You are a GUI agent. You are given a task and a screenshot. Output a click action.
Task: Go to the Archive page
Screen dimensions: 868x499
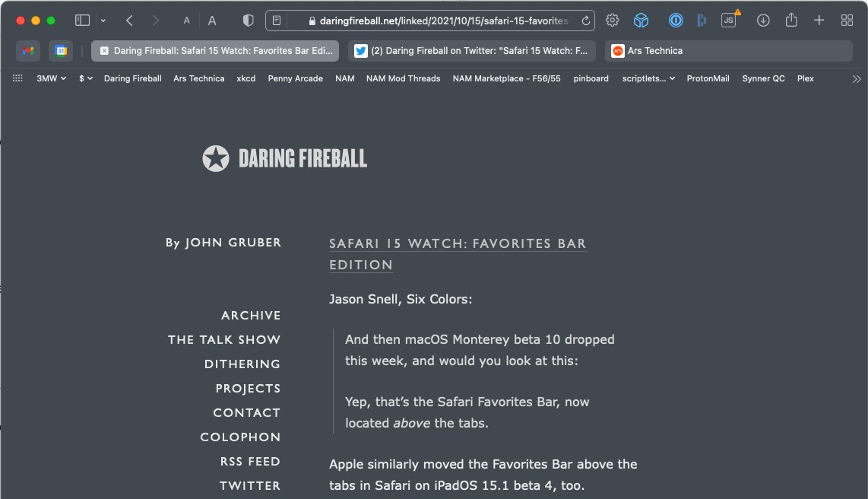click(251, 315)
